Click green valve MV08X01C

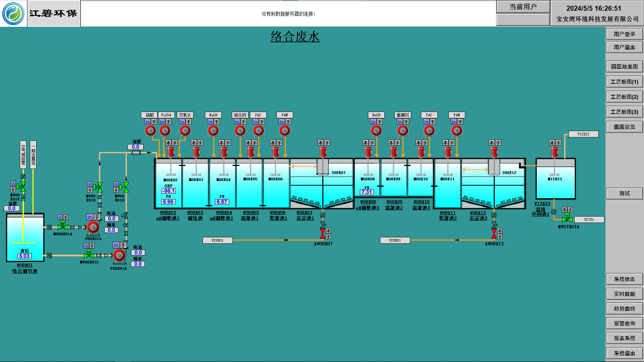[x=89, y=255]
